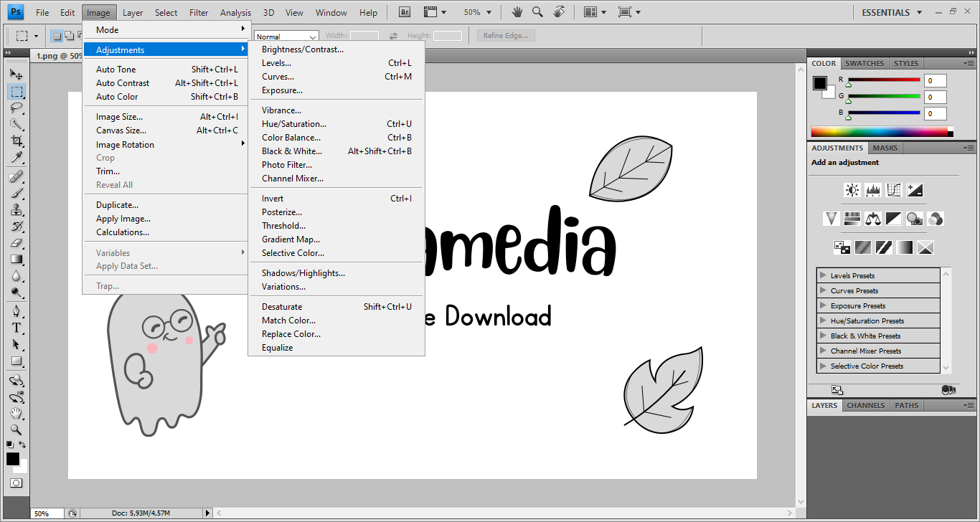The image size is (980, 522).
Task: Choose Hue/Saturation from Adjustments submenu
Action: pos(294,124)
